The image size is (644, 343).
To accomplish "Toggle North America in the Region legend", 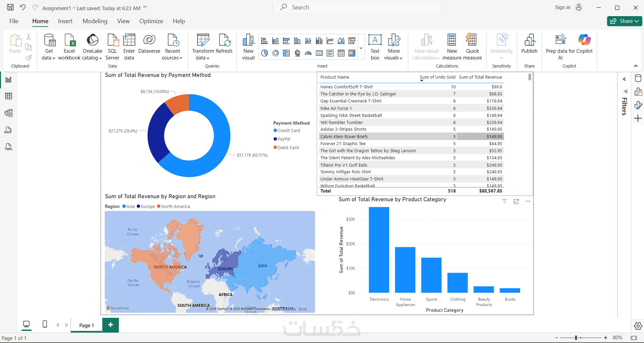I will click(x=174, y=207).
